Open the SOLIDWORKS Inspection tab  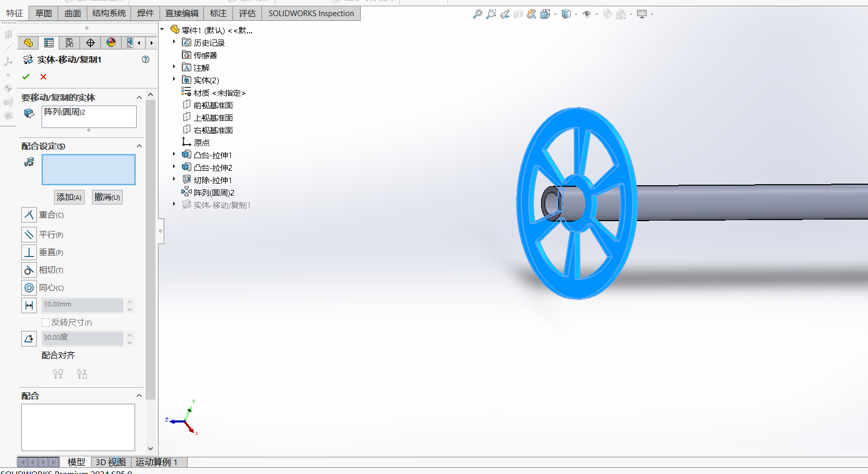(x=311, y=14)
